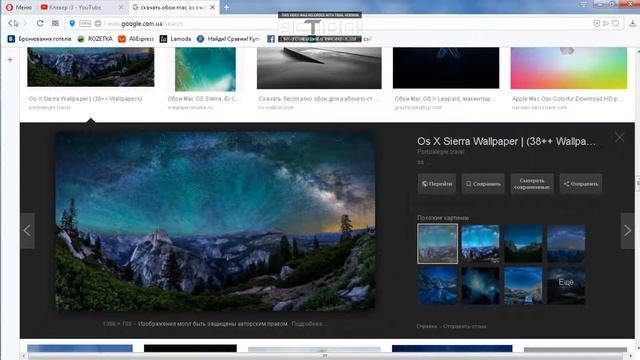Click Смотреть сохраненные button
Viewport: 640px width, 360px height.
coord(532,184)
